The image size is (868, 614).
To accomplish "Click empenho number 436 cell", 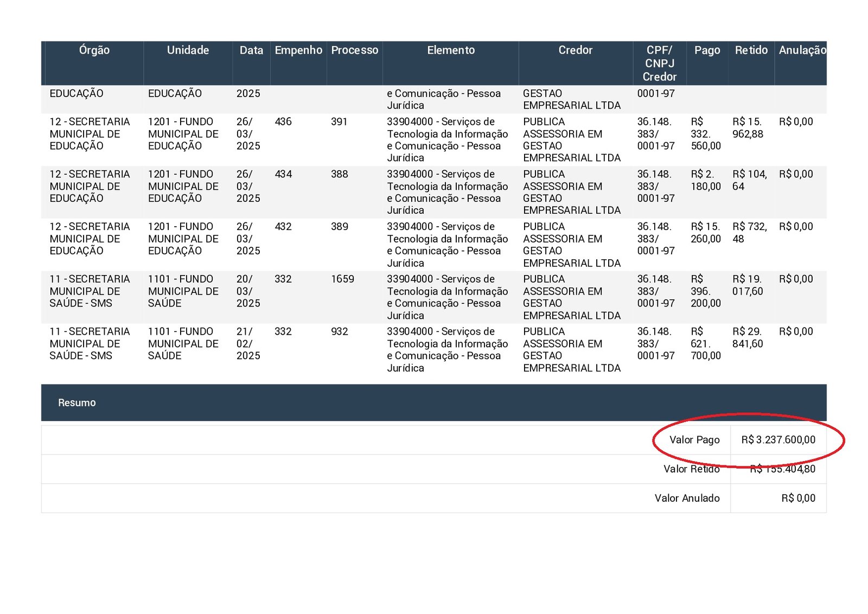I will point(283,122).
